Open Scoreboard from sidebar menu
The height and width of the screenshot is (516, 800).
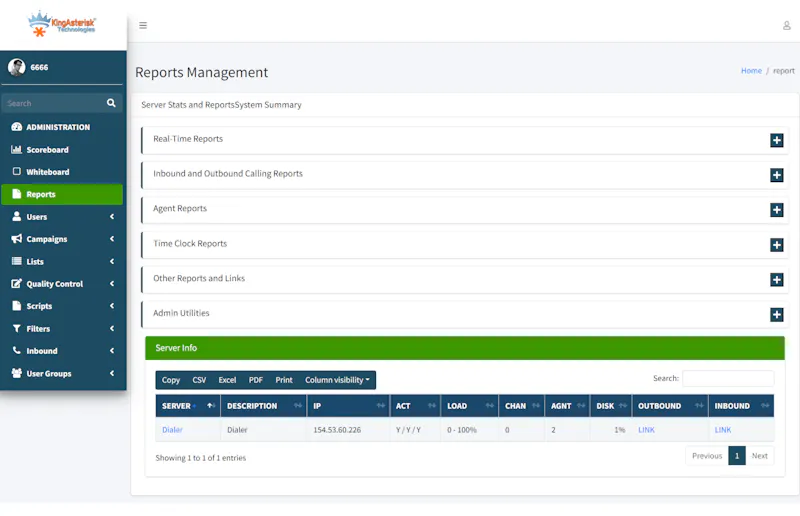click(47, 150)
